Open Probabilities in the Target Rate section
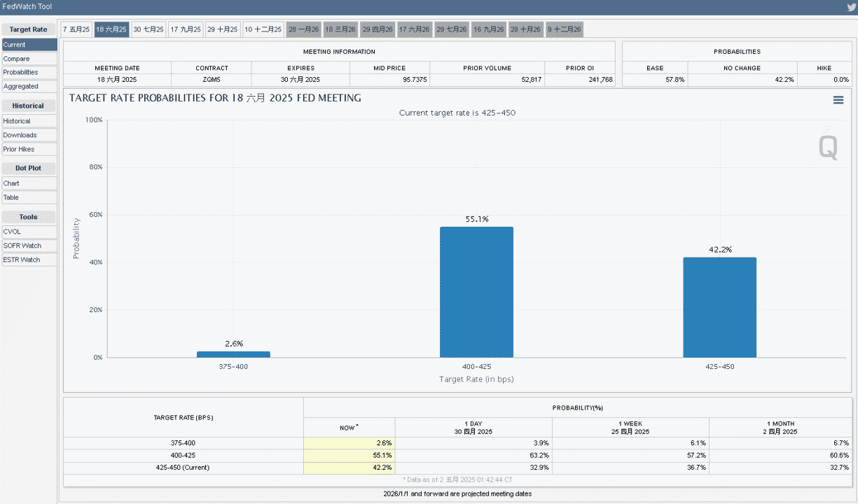The image size is (858, 504). pos(29,72)
